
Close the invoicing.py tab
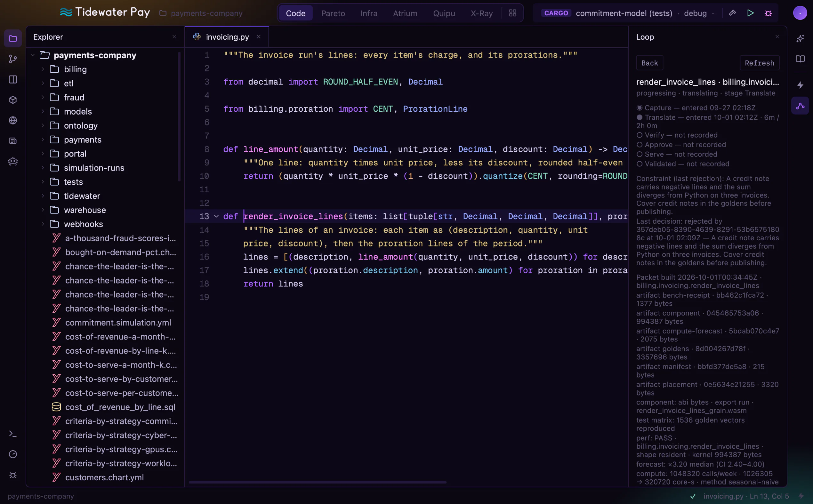pyautogui.click(x=259, y=37)
